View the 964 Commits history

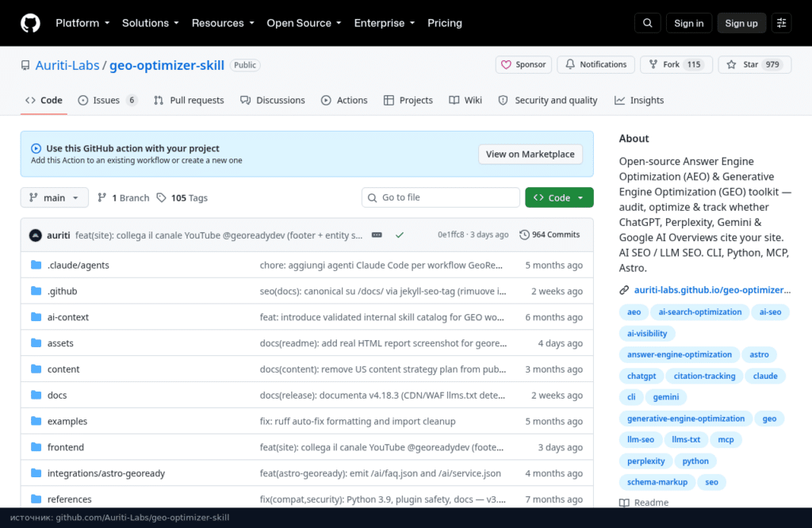[550, 235]
